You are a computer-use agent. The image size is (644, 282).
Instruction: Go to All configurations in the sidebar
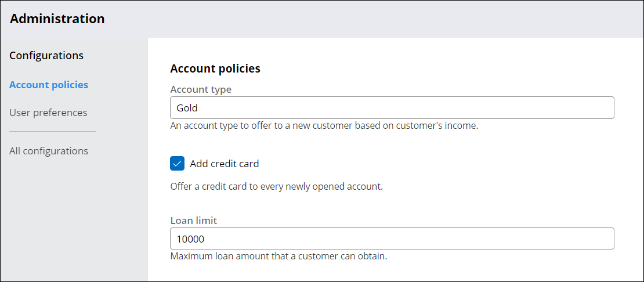49,151
